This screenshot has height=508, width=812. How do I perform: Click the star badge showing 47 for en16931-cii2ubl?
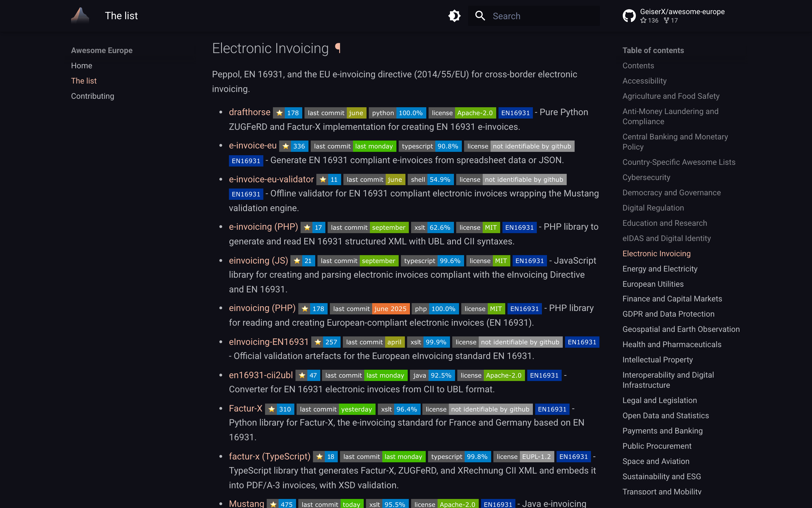(308, 375)
